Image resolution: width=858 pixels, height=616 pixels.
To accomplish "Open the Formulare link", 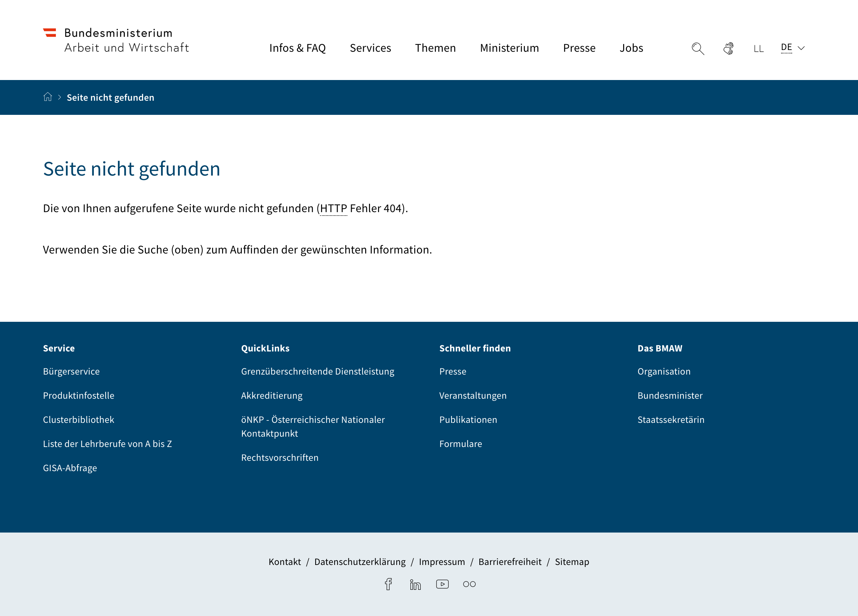I will [460, 444].
